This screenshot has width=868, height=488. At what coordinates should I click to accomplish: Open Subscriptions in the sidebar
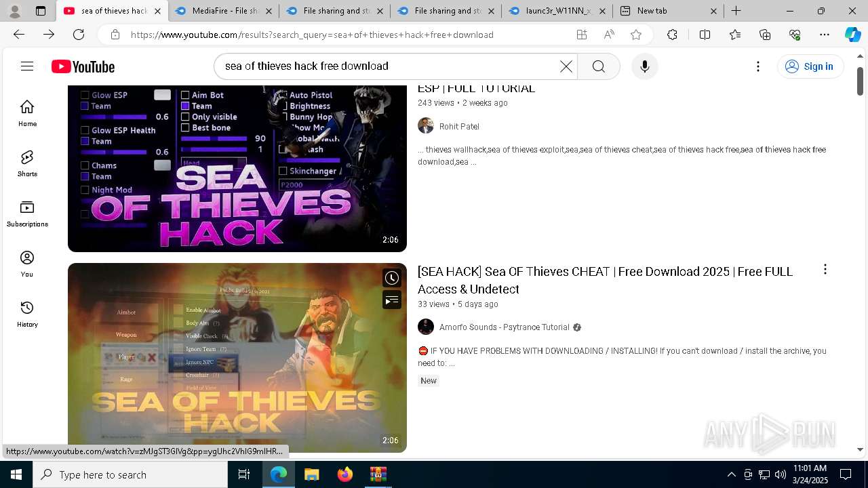[x=27, y=213]
